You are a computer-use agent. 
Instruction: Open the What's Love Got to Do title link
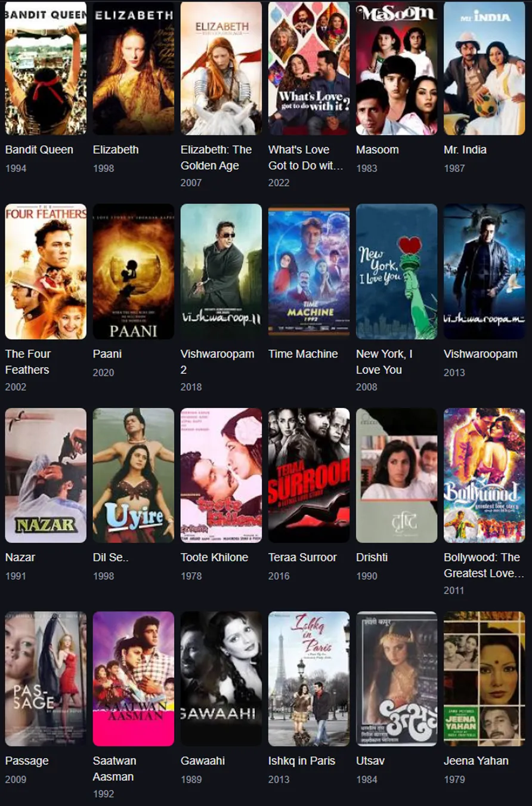point(306,158)
